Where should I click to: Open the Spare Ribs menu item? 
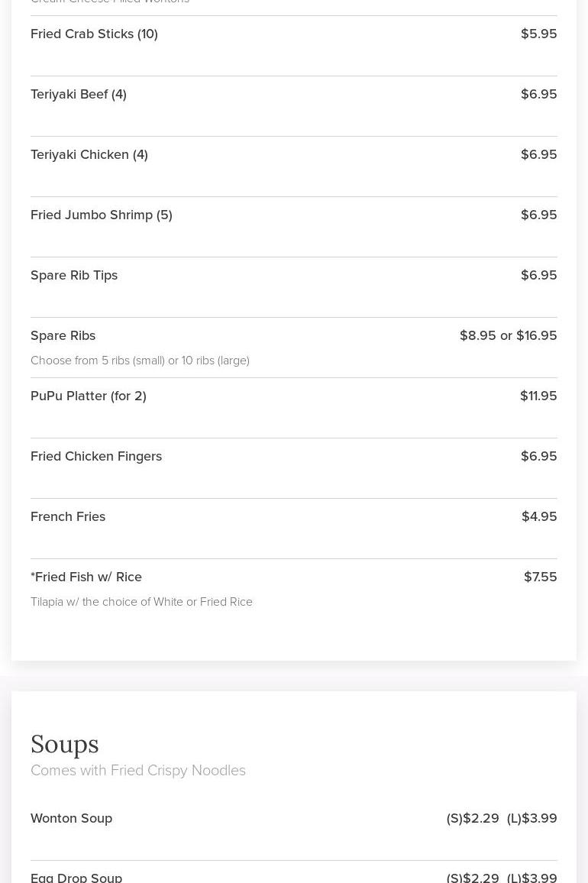coord(63,335)
